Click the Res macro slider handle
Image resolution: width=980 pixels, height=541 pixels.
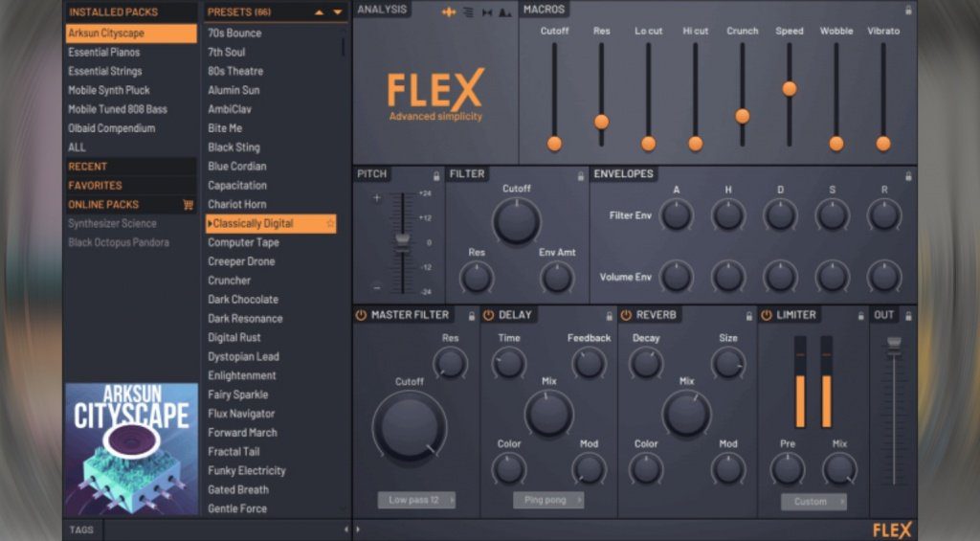click(601, 122)
